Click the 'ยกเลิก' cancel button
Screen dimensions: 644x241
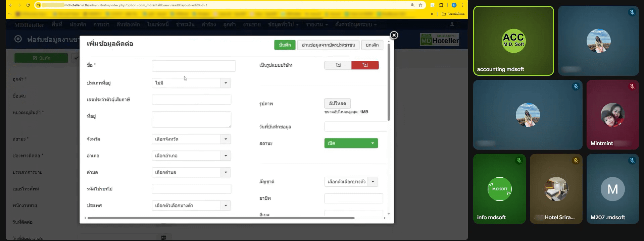click(x=372, y=45)
